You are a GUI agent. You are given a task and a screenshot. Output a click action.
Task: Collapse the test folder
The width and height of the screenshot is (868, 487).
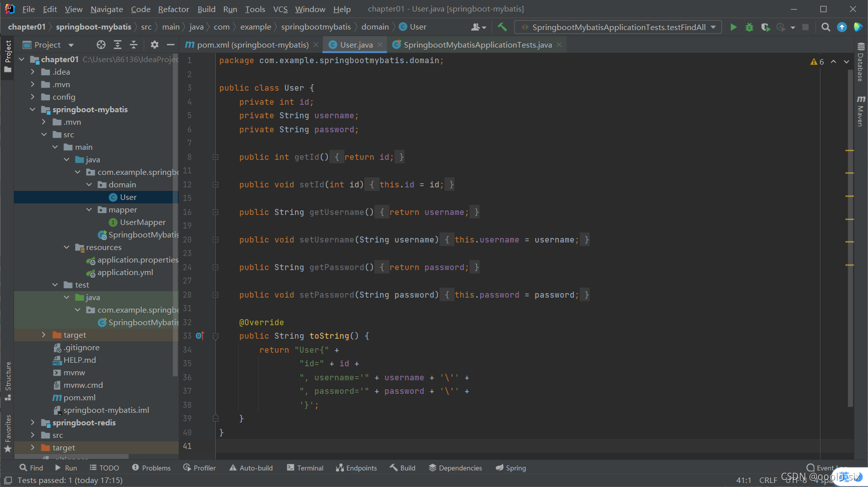pyautogui.click(x=55, y=285)
